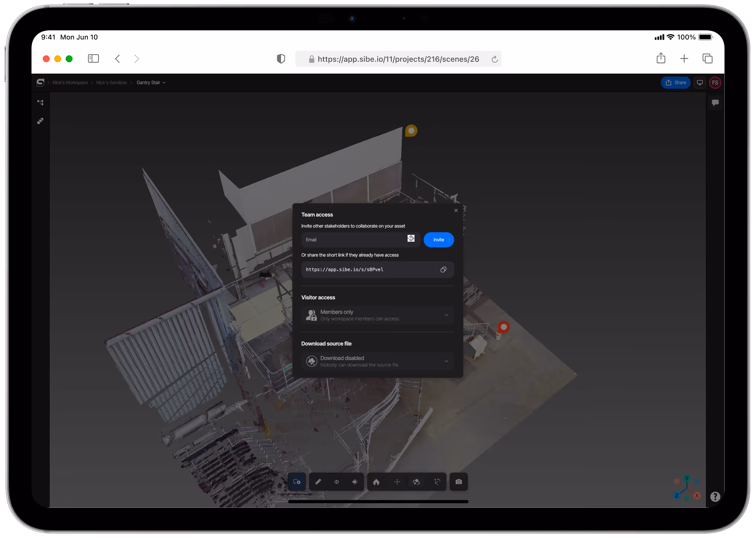Viewport: 756px width, 538px height.
Task: Open the privacy shield report
Action: coord(281,59)
